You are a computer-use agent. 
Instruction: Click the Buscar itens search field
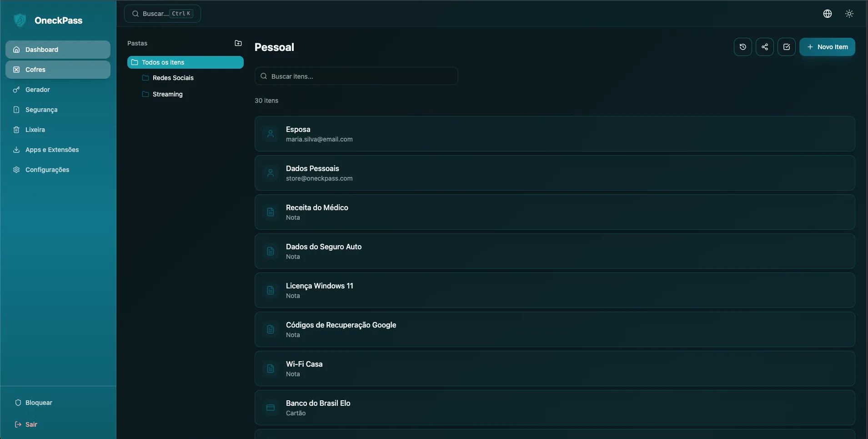tap(356, 76)
